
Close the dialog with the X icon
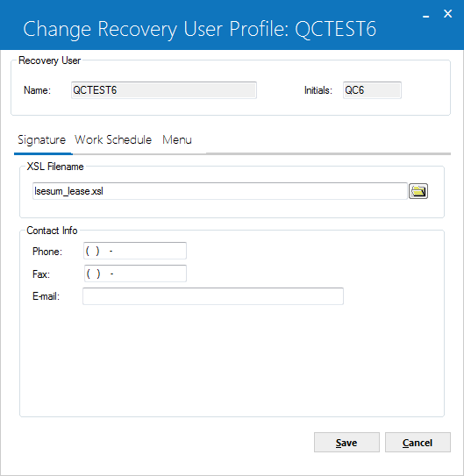(447, 14)
